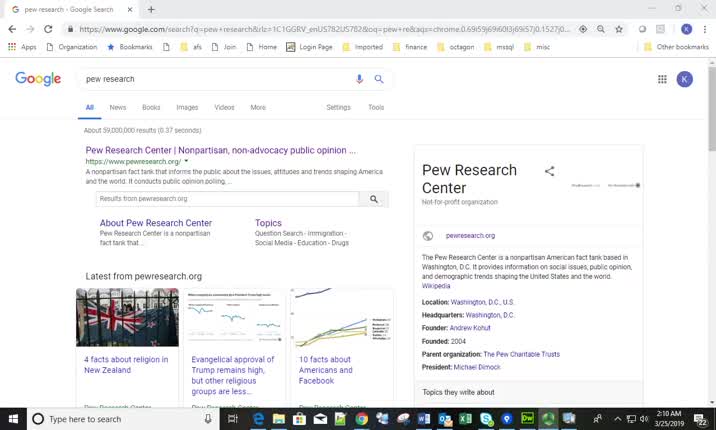
Task: Share the Pew Research Center knowledge panel
Action: tap(549, 171)
